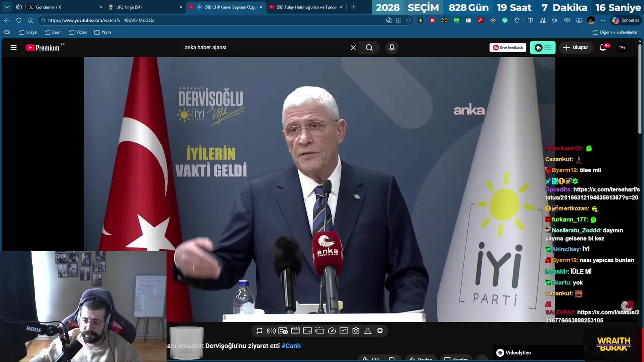Open the workspaces icon beside the tab bar
The image size is (644, 362).
[x=19, y=7]
